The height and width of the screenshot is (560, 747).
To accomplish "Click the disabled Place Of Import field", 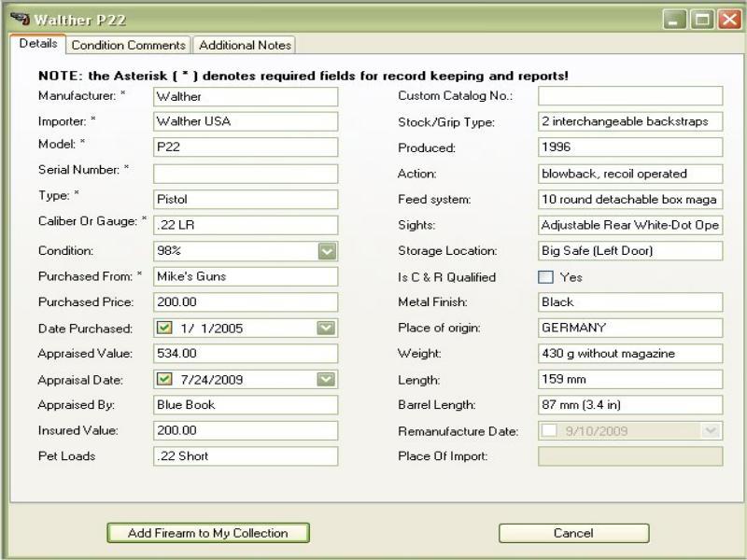I will coord(630,456).
